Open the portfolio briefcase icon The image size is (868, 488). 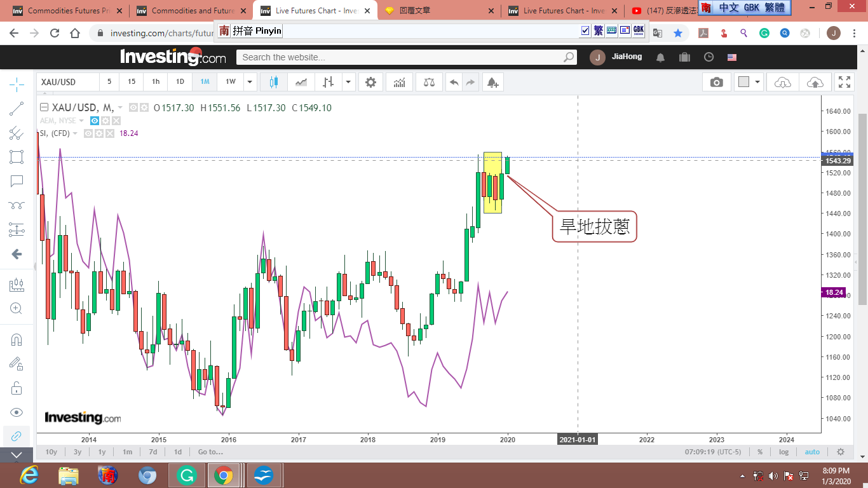point(684,57)
